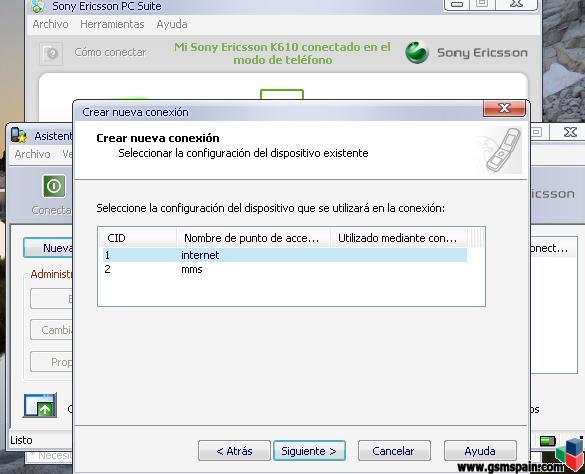The width and height of the screenshot is (585, 474).
Task: Click the PC Suite title bar icon
Action: (37, 6)
